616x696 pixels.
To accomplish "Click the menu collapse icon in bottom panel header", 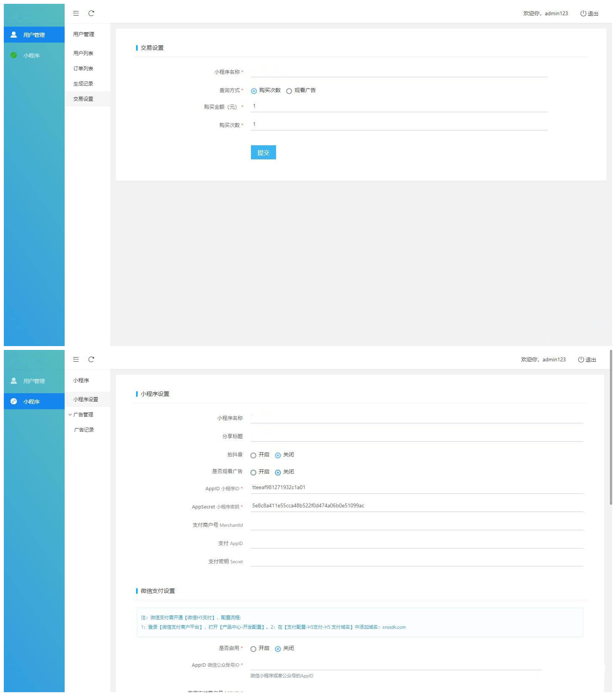I will pos(76,359).
